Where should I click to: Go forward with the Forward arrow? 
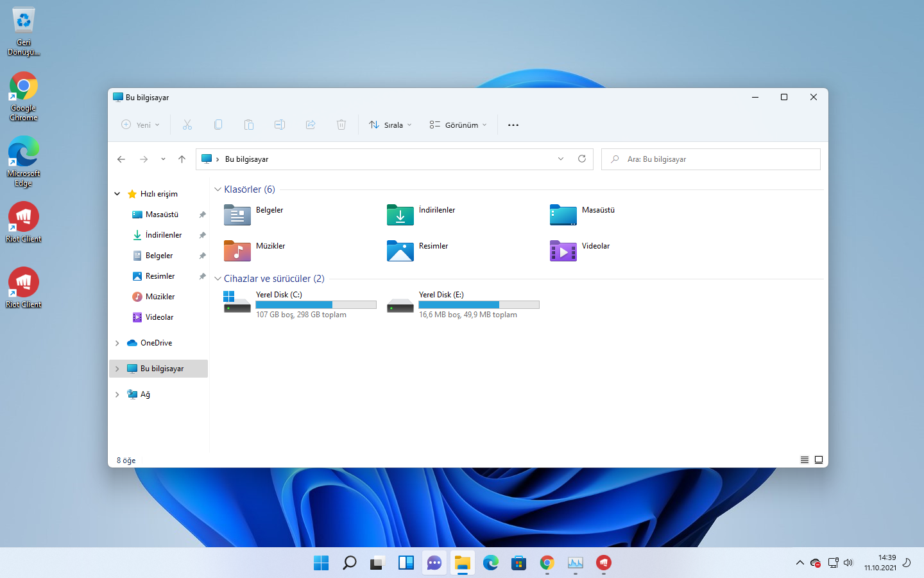point(144,159)
